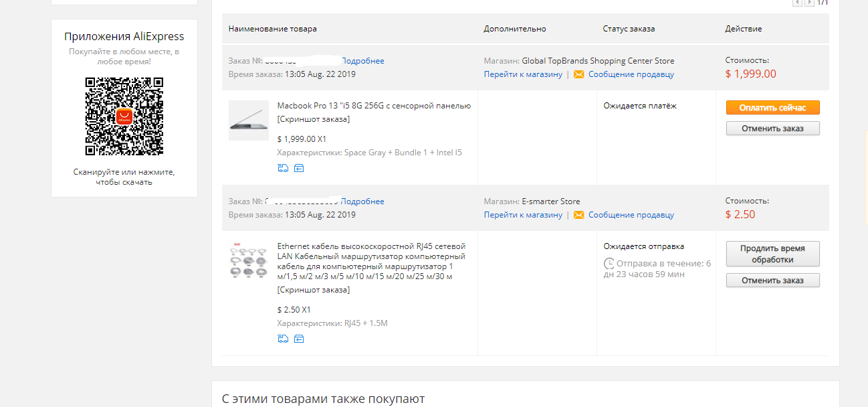Click return box icon under Ethernet cable item
The height and width of the screenshot is (407, 868).
point(299,339)
